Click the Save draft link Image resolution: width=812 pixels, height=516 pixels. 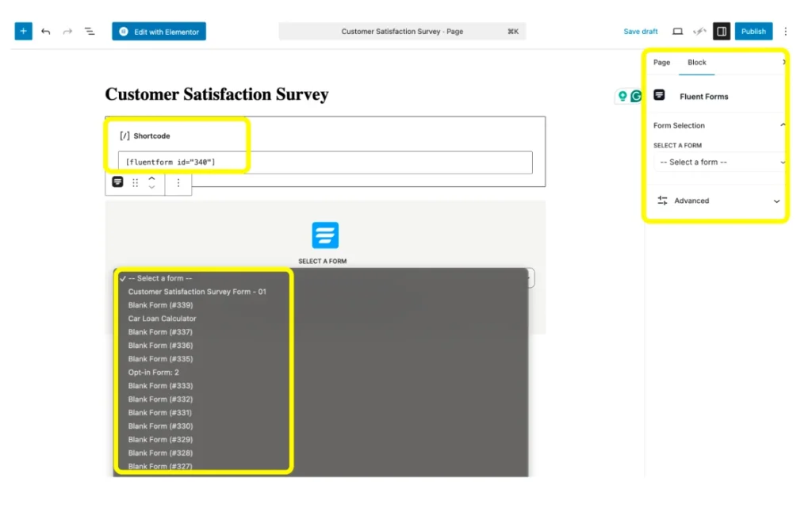[641, 32]
